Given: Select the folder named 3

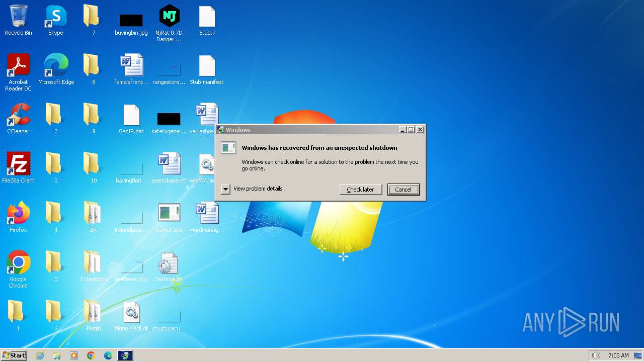Looking at the screenshot, I should click(x=56, y=168).
